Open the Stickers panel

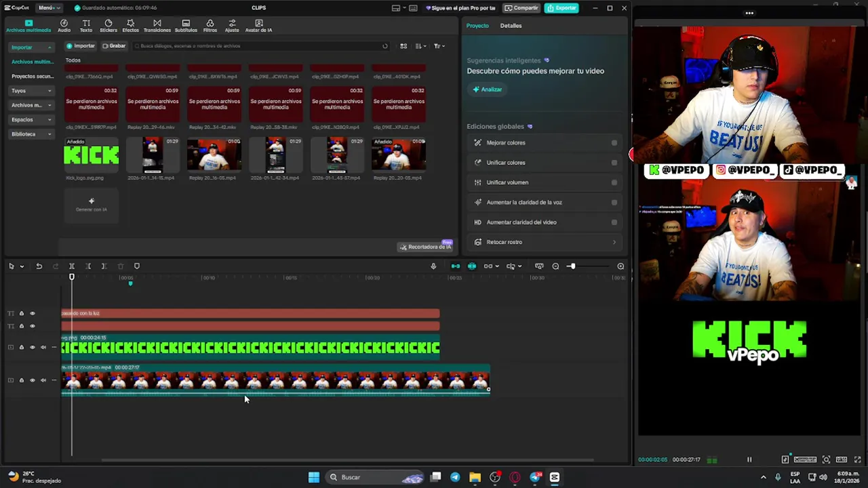pyautogui.click(x=108, y=26)
